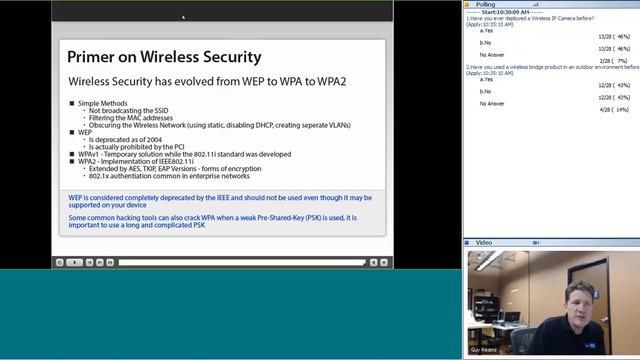The image size is (640, 360).
Task: Click the 'WPAv1 - Temporary solution' bullet
Action: (x=184, y=154)
